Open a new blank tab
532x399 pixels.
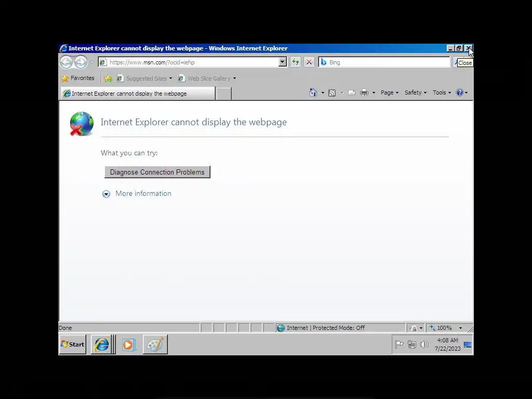224,94
